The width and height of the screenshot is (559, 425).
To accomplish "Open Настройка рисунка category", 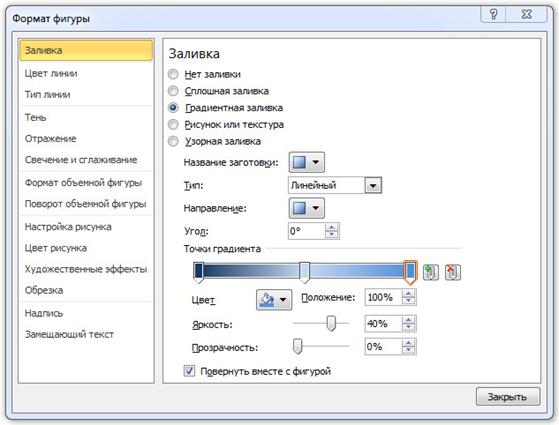I will tap(86, 227).
